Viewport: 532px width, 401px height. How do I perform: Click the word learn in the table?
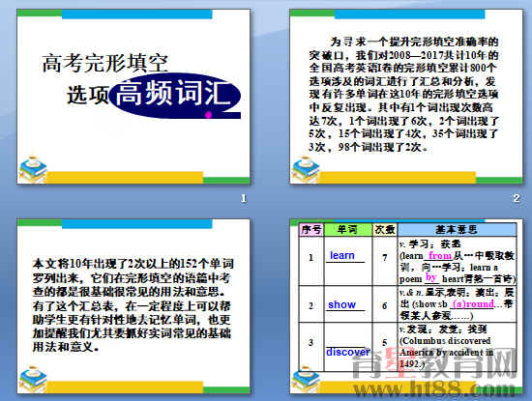(x=342, y=255)
